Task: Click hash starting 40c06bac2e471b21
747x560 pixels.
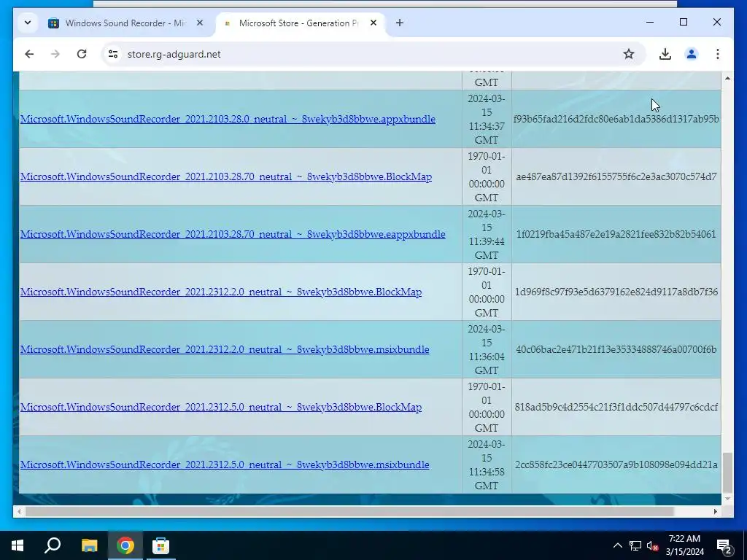Action: point(616,349)
